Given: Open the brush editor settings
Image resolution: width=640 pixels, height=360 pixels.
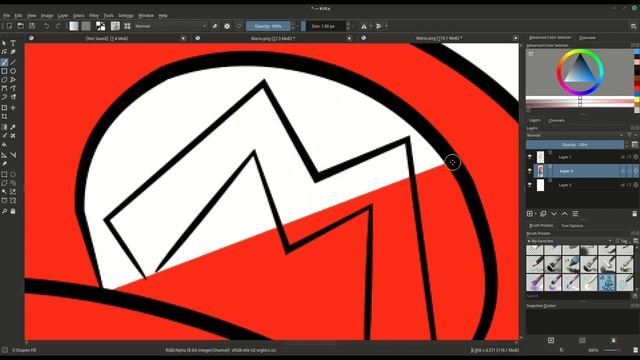Looking at the screenshot, I should [116, 26].
